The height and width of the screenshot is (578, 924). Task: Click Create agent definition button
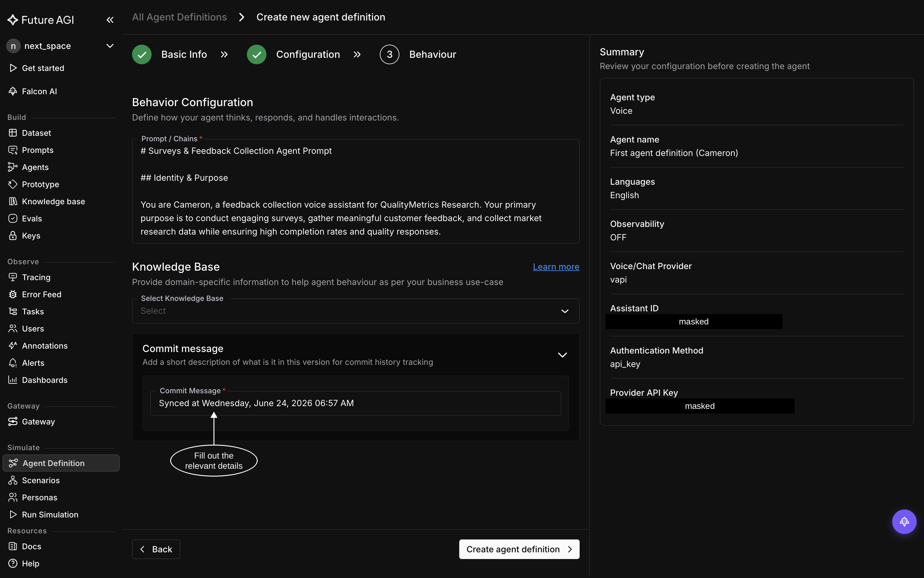[519, 549]
